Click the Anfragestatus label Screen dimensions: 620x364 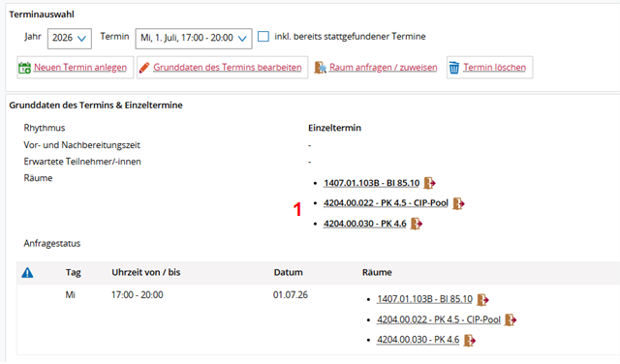click(51, 243)
